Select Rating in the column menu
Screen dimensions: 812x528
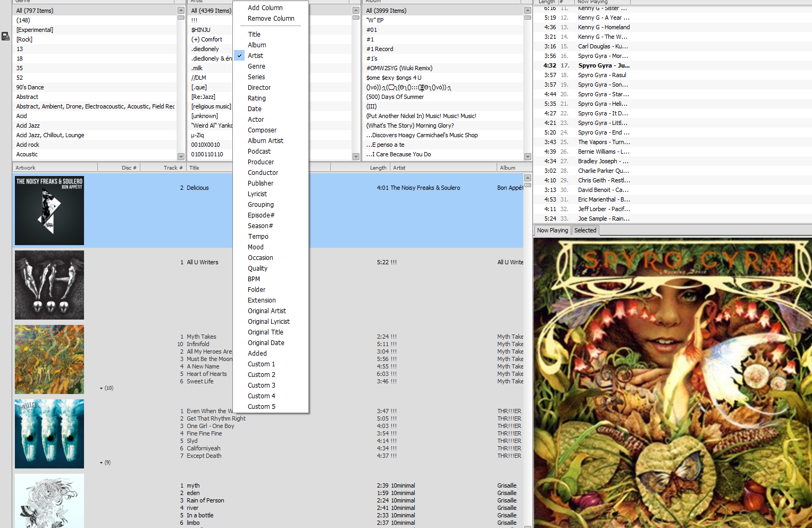tap(271, 98)
